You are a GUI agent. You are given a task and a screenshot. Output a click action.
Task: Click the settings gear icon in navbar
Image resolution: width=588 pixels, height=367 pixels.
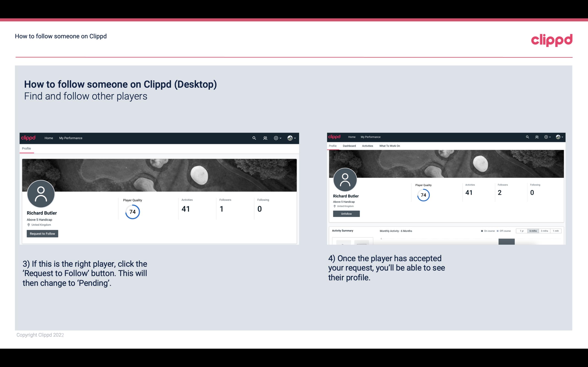point(276,138)
